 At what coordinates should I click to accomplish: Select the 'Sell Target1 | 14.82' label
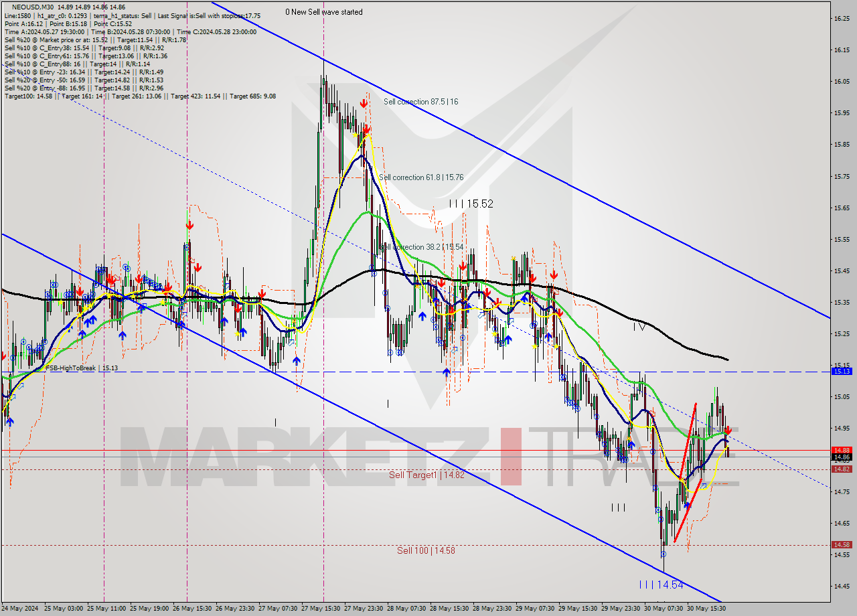(x=426, y=475)
